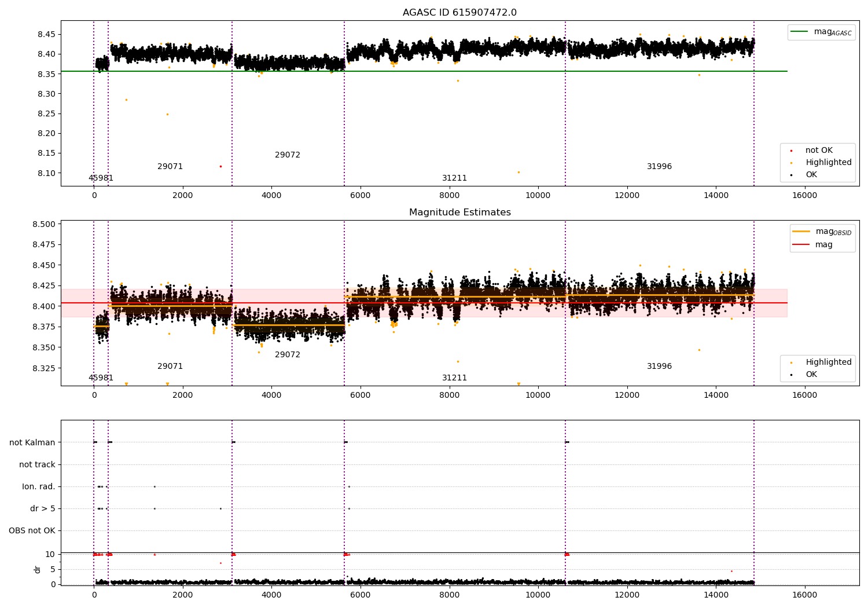Click the 8.375 y-axis tick label
The image size is (868, 608).
click(44, 327)
